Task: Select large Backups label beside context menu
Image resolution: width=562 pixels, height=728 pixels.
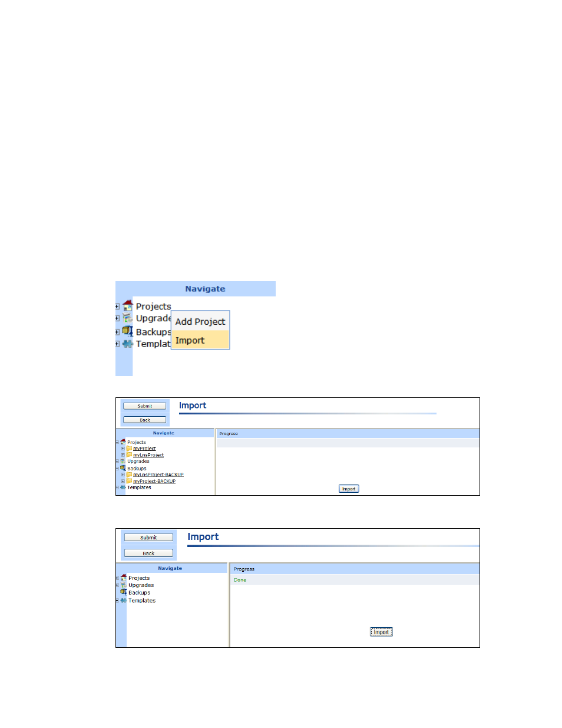Action: tap(153, 332)
